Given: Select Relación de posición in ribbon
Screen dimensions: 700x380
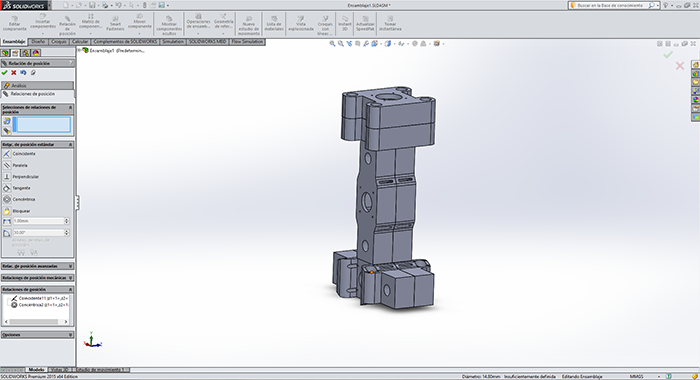Looking at the screenshot, I should pos(67,25).
